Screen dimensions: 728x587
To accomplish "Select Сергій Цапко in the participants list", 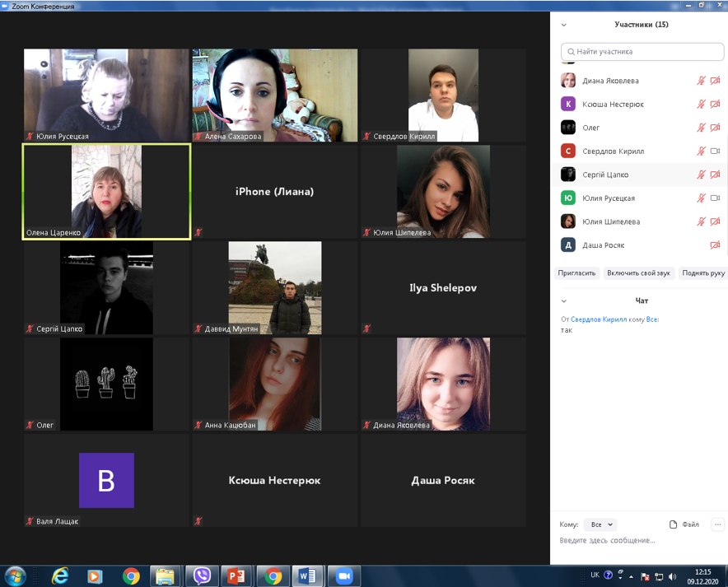I will 605,175.
